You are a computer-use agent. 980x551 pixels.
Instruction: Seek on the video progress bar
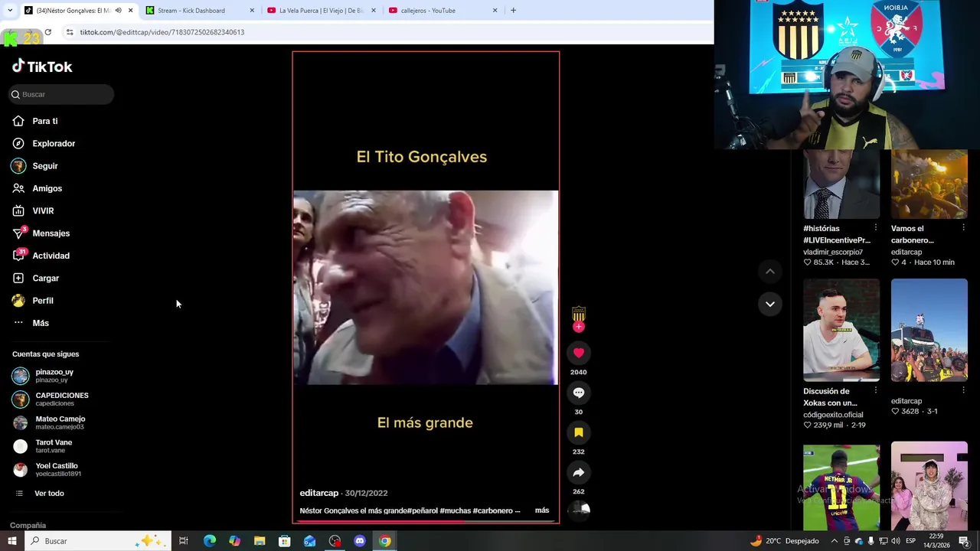pos(425,521)
